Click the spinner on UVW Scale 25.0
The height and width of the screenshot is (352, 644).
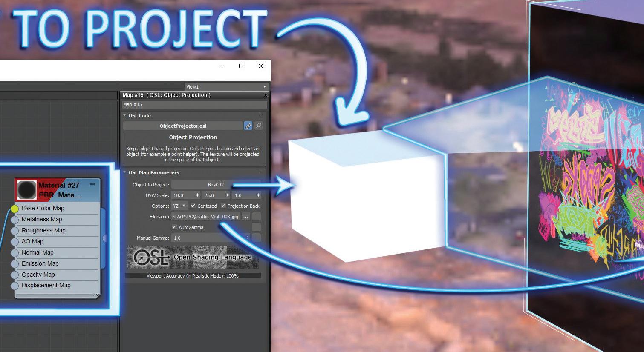click(228, 195)
